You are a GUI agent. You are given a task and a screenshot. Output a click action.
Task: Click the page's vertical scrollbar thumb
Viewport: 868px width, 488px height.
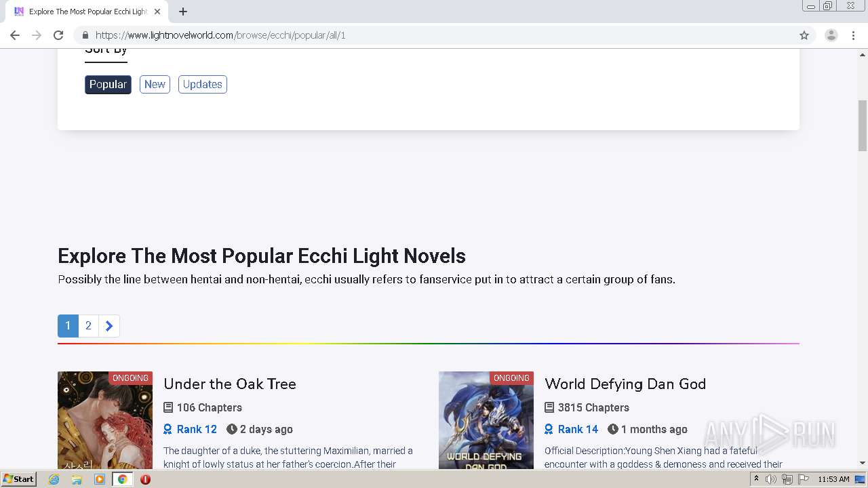coord(863,125)
